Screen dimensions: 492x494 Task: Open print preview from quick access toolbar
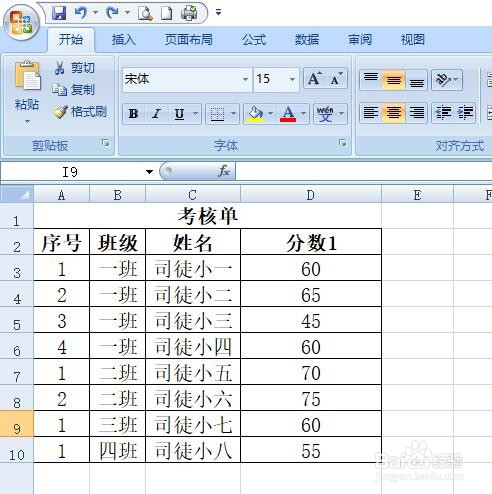click(x=145, y=13)
